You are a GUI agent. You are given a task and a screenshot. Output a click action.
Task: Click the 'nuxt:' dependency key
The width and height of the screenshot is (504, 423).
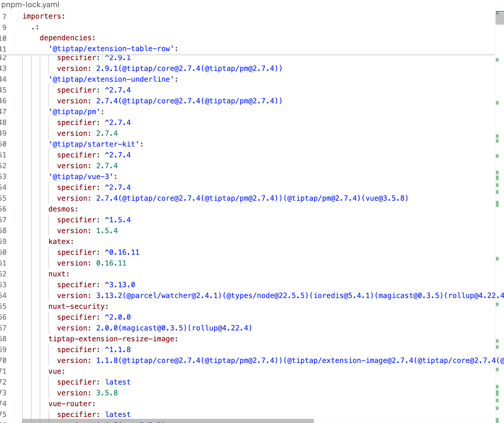click(59, 274)
